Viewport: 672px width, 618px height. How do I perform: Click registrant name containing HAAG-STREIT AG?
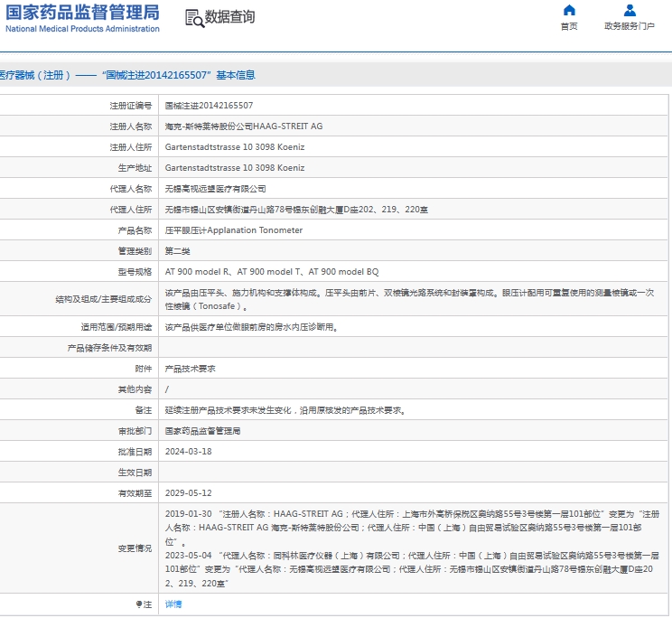click(x=244, y=126)
